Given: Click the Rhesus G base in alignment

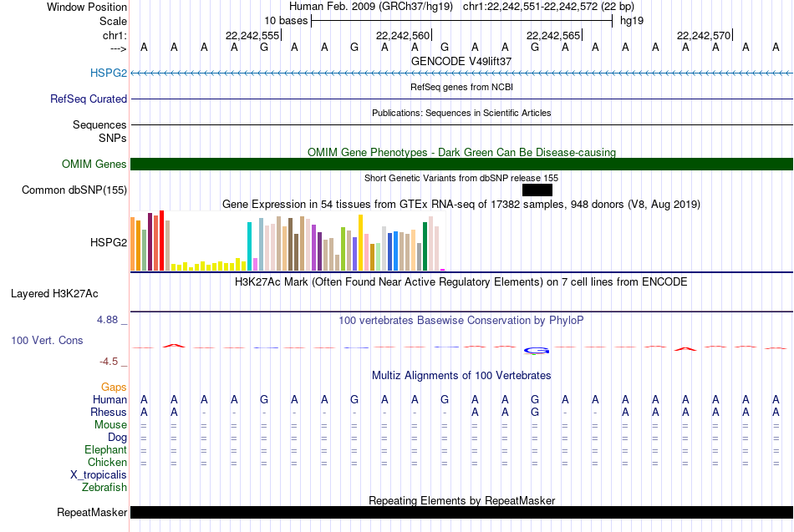Looking at the screenshot, I should [535, 413].
